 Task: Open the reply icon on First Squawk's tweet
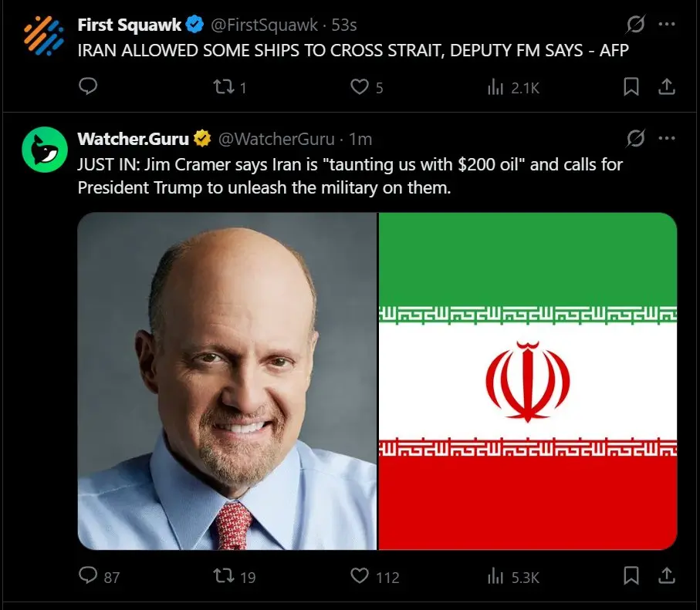coord(87,87)
